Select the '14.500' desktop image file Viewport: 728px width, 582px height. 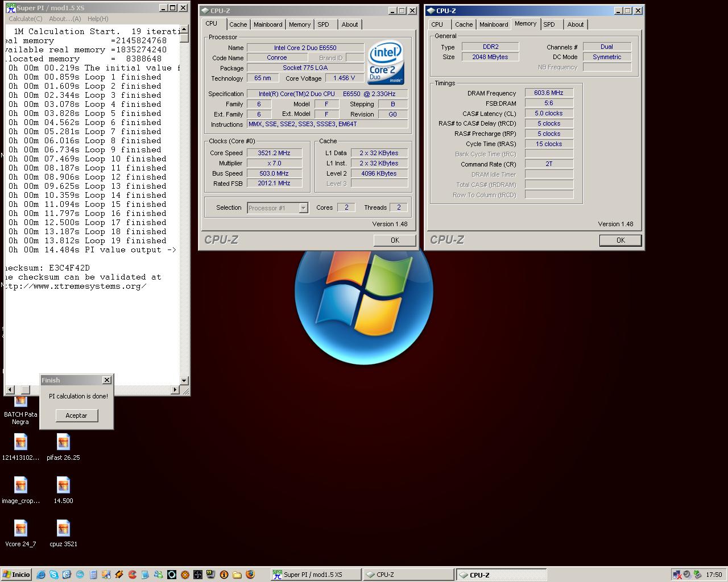[x=63, y=489]
